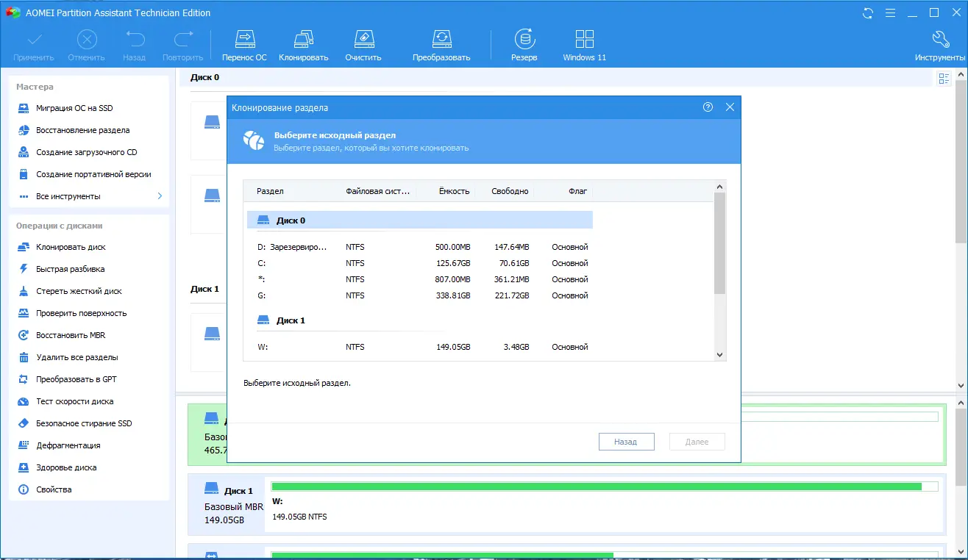This screenshot has width=968, height=560.
Task: Start Создание загрузочного CD wizard
Action: 87,152
